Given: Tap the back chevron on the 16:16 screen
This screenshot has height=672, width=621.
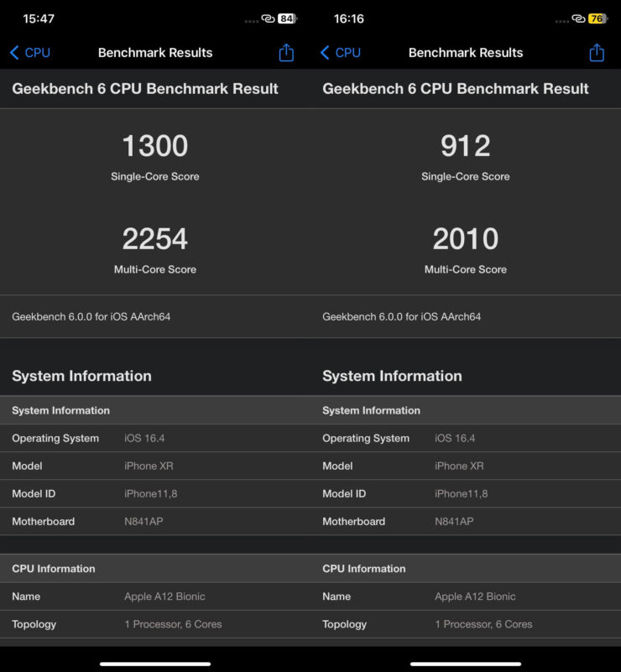Looking at the screenshot, I should [325, 52].
